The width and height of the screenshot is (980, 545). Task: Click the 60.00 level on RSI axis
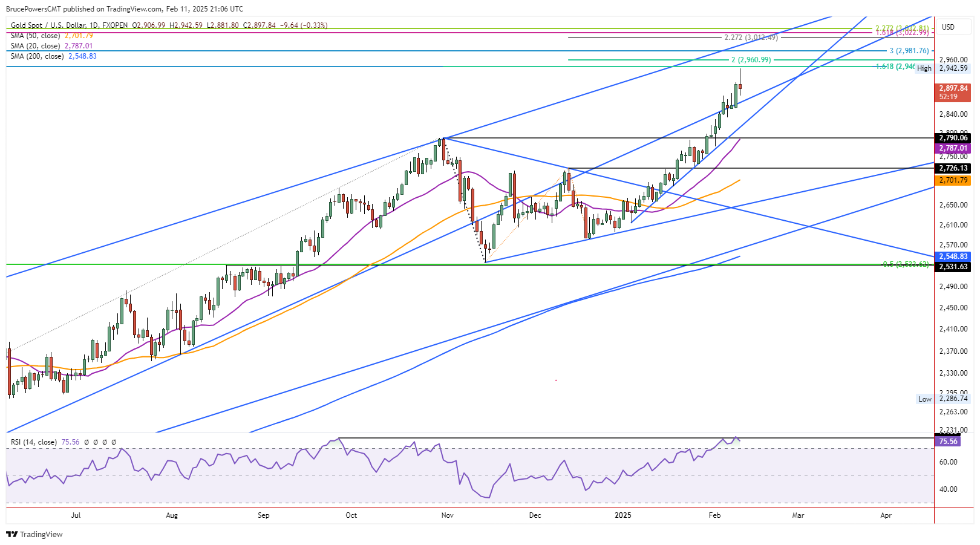click(x=949, y=462)
